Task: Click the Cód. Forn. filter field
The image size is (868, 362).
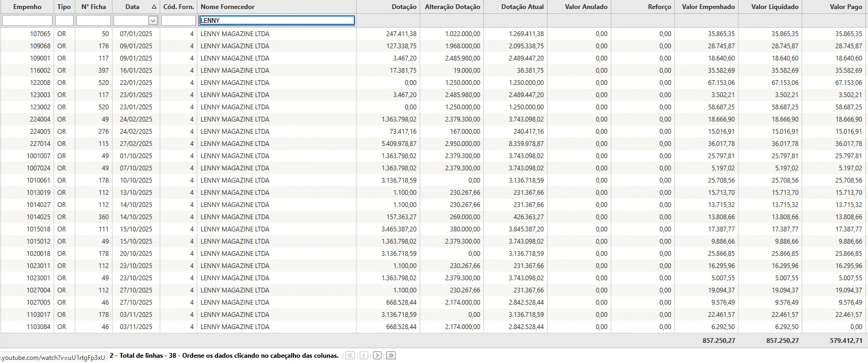Action: [178, 21]
